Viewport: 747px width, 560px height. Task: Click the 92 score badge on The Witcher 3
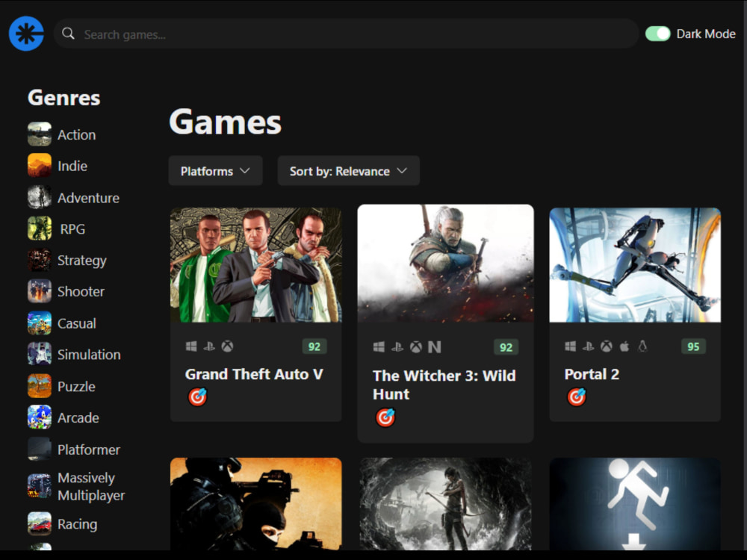(506, 347)
